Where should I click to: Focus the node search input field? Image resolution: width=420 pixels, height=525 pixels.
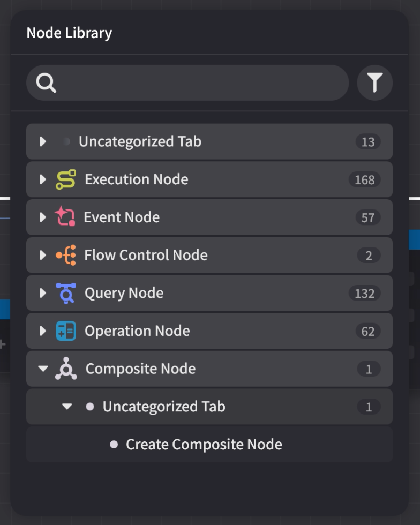[187, 82]
